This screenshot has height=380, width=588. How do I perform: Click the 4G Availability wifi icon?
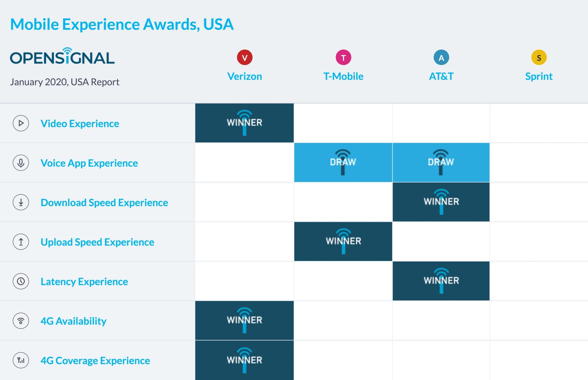[21, 321]
